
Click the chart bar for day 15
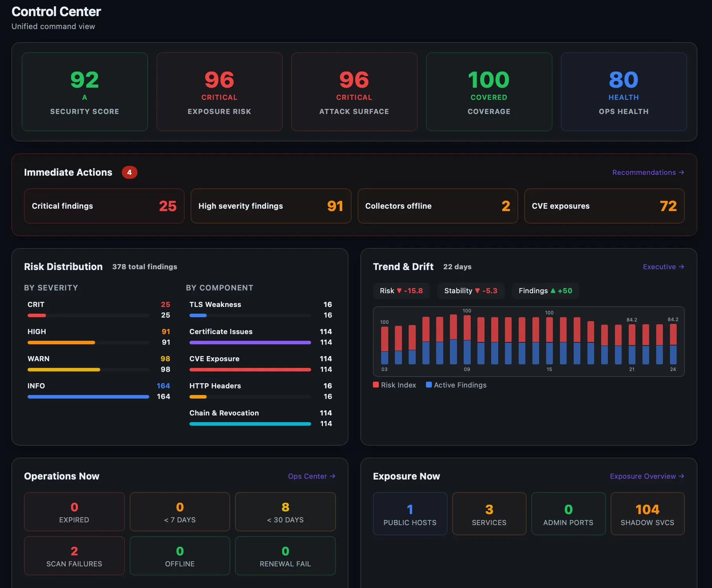pyautogui.click(x=549, y=341)
